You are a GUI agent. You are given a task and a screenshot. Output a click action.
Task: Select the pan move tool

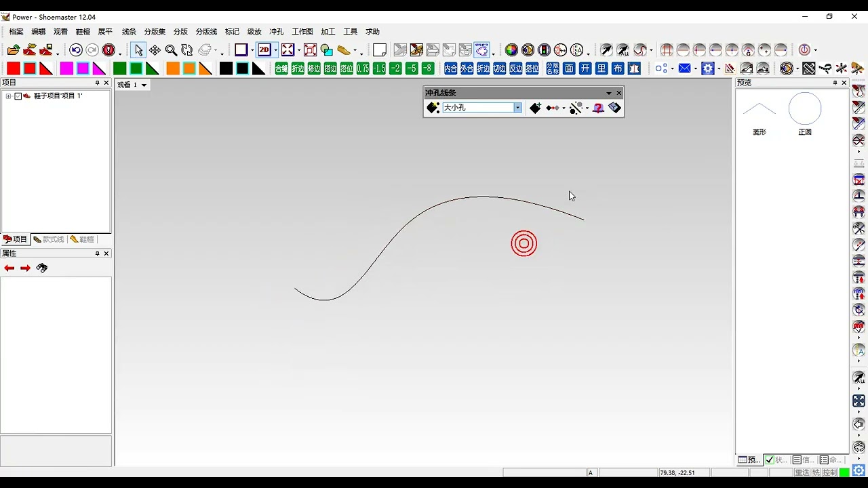point(155,50)
